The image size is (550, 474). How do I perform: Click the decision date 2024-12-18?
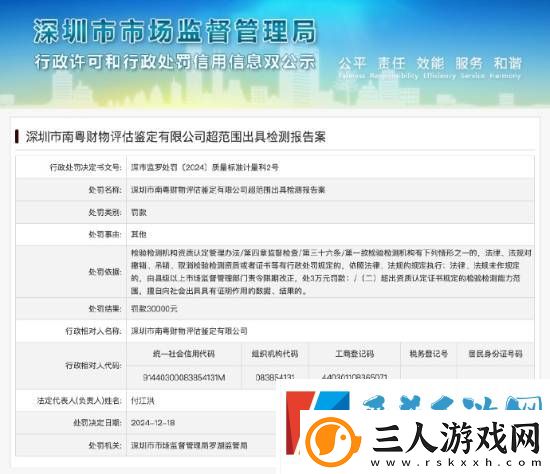coord(153,423)
